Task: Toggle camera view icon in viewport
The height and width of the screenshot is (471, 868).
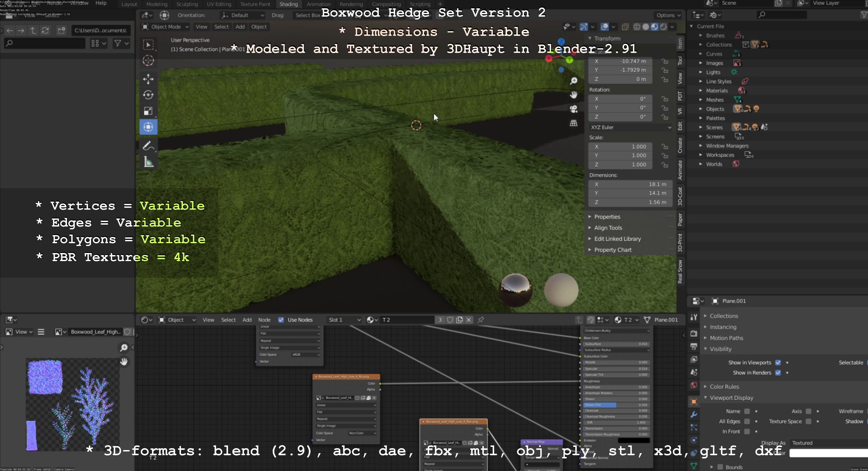Action: point(573,109)
